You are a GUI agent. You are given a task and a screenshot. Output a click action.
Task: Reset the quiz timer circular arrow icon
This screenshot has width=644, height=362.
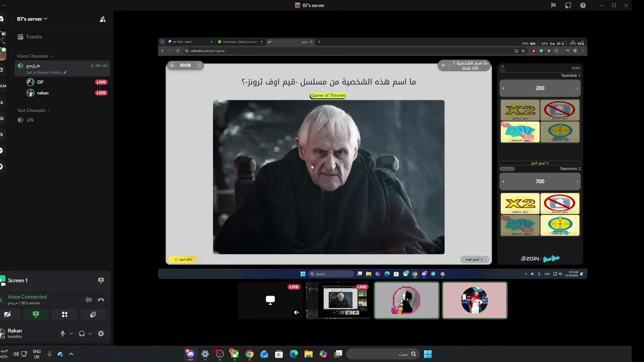(x=199, y=65)
